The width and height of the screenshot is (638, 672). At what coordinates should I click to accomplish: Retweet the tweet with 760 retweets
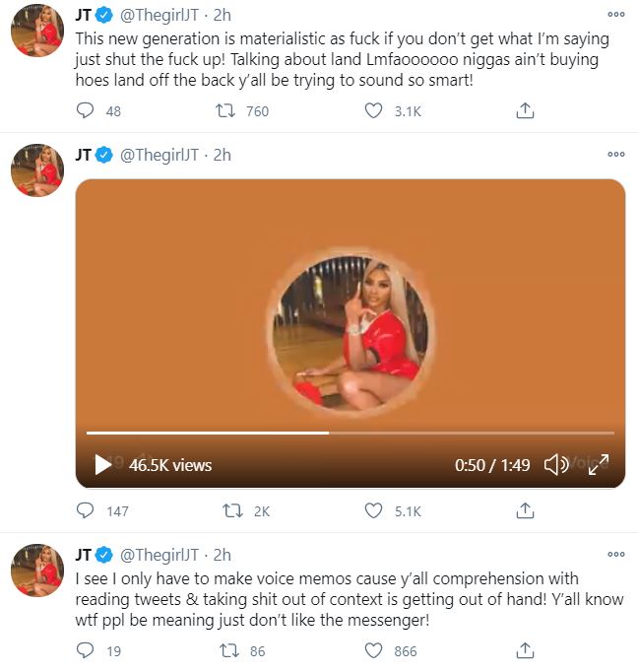pyautogui.click(x=225, y=111)
